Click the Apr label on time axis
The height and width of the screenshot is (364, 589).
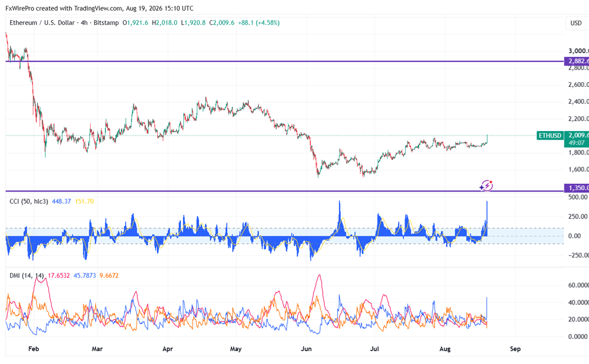pos(168,349)
